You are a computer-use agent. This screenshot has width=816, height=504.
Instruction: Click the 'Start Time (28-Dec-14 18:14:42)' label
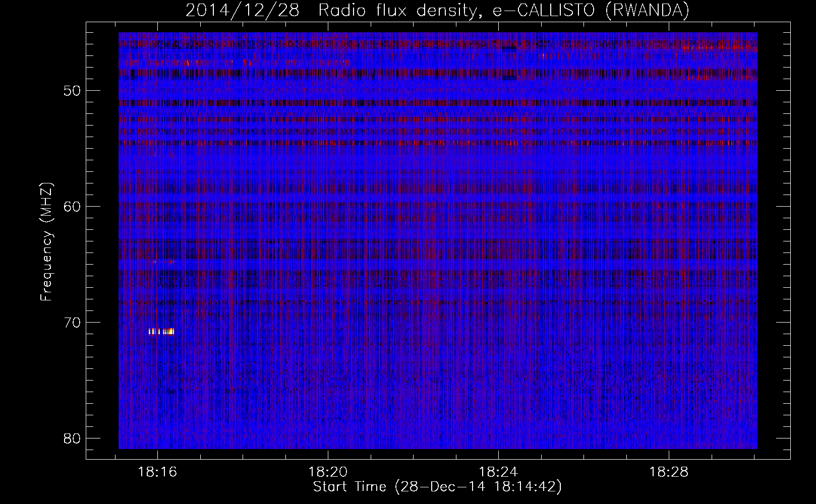[x=437, y=487]
